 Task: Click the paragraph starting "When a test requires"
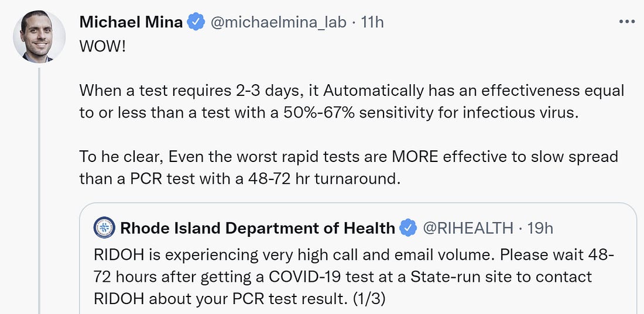click(x=352, y=101)
